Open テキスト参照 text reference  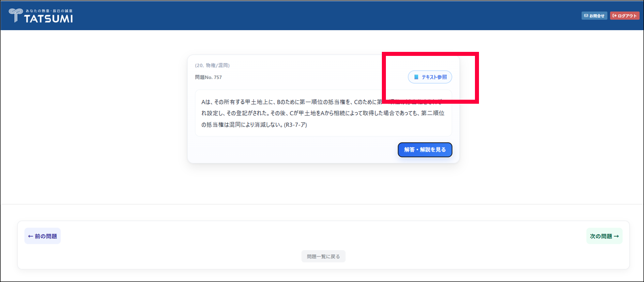pos(430,77)
